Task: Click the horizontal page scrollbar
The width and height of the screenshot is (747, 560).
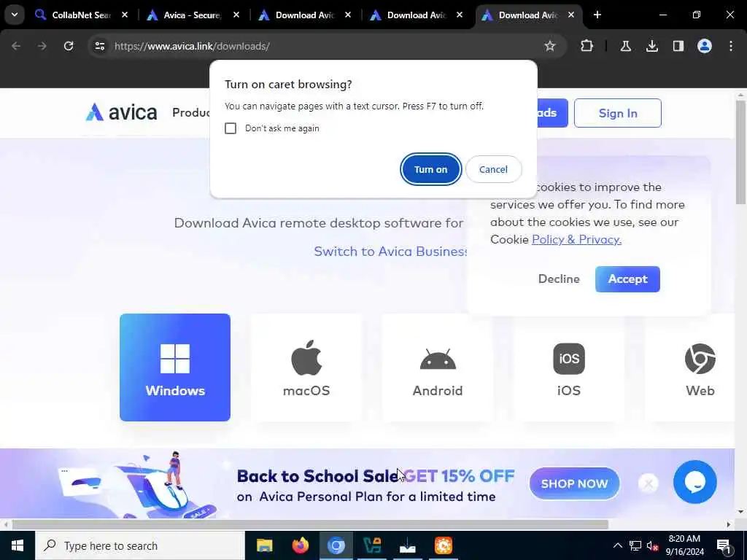Action: point(310,525)
